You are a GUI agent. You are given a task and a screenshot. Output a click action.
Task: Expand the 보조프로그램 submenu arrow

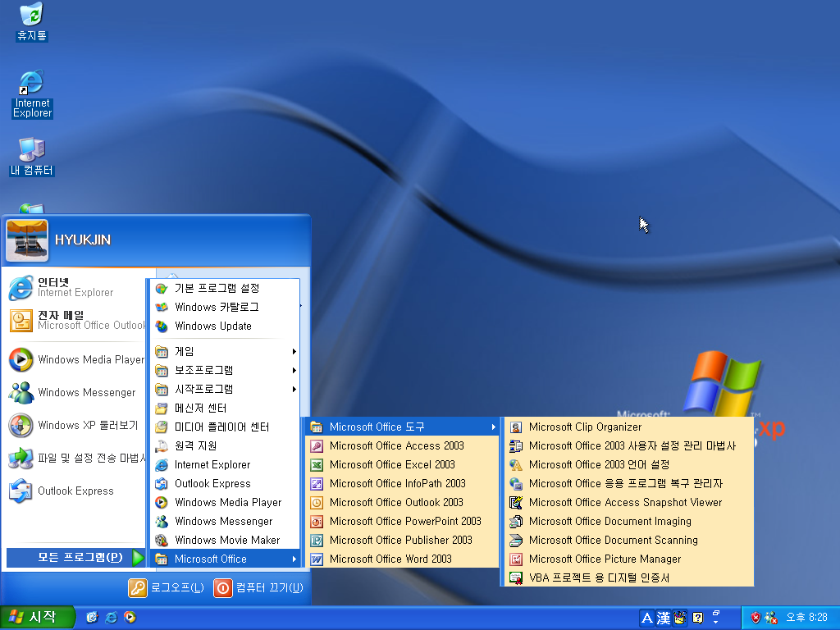pos(294,370)
